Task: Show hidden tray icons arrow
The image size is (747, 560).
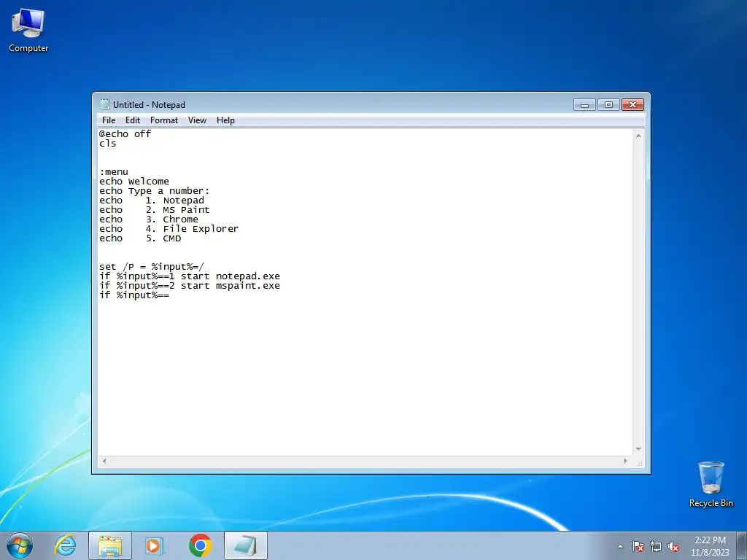Action: click(620, 547)
